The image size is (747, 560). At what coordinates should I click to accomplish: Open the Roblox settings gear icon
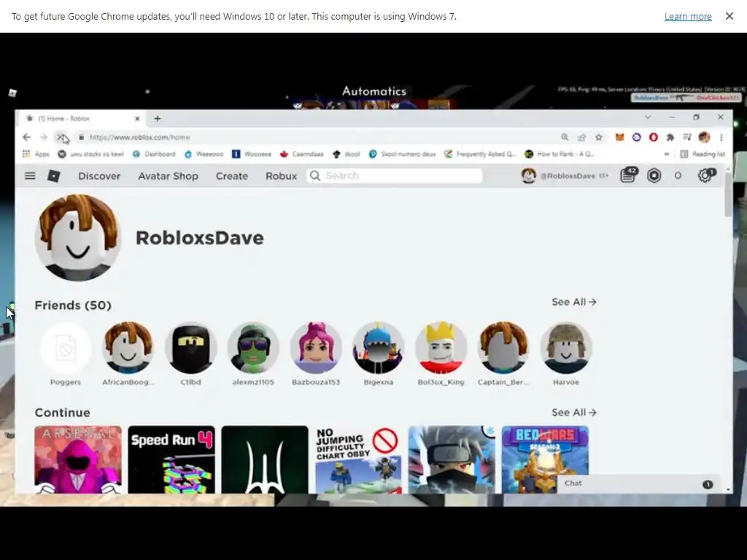(705, 175)
